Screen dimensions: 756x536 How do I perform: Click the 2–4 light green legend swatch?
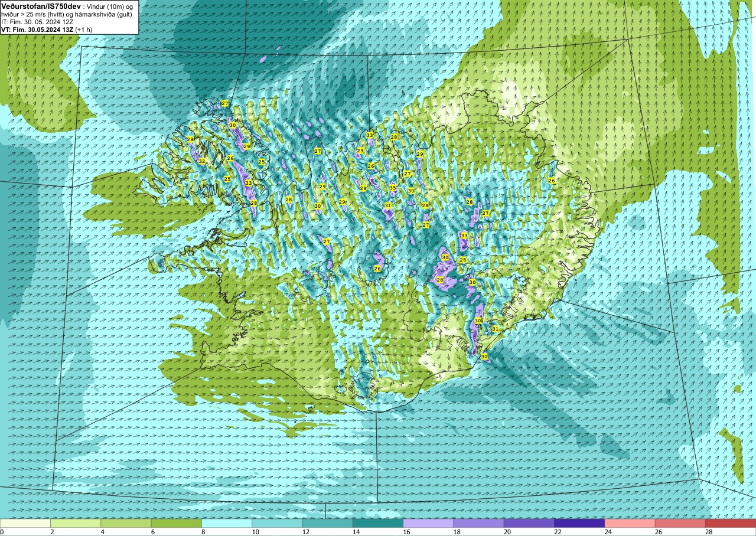76,523
